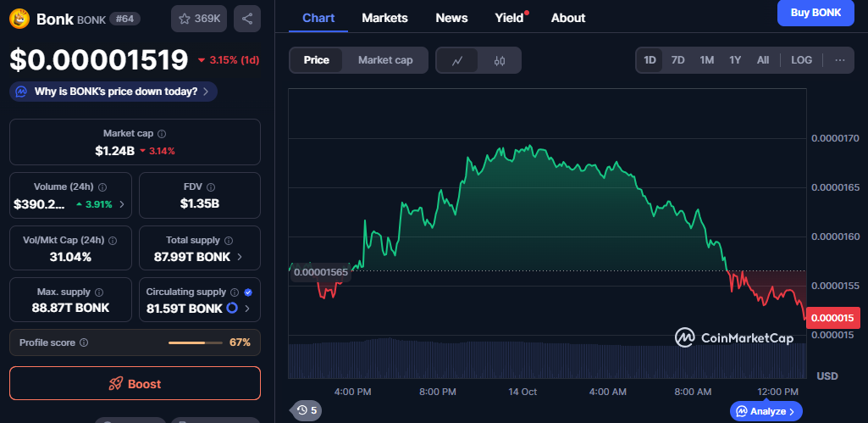The height and width of the screenshot is (423, 868).
Task: Select the 7D time range
Action: tap(677, 60)
